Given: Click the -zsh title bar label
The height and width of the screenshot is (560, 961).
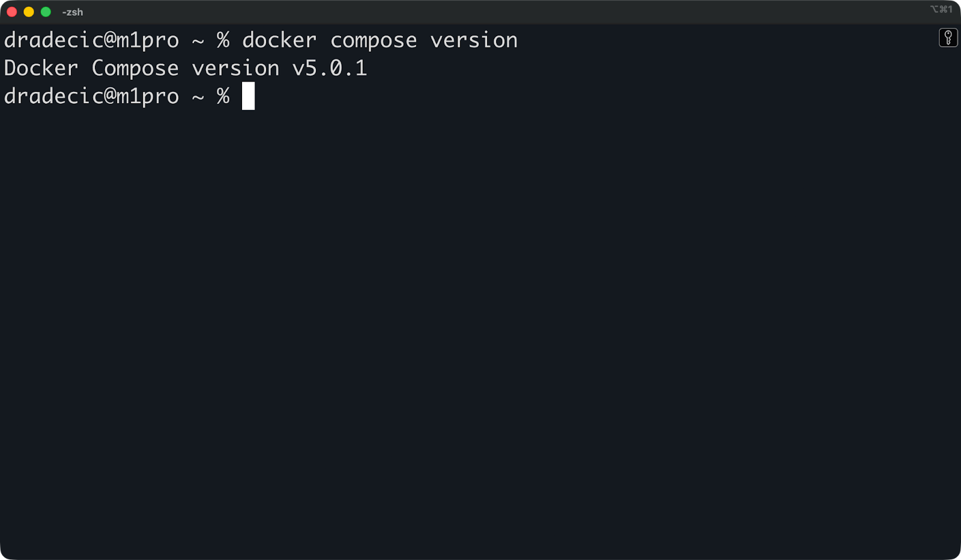Looking at the screenshot, I should pyautogui.click(x=73, y=11).
